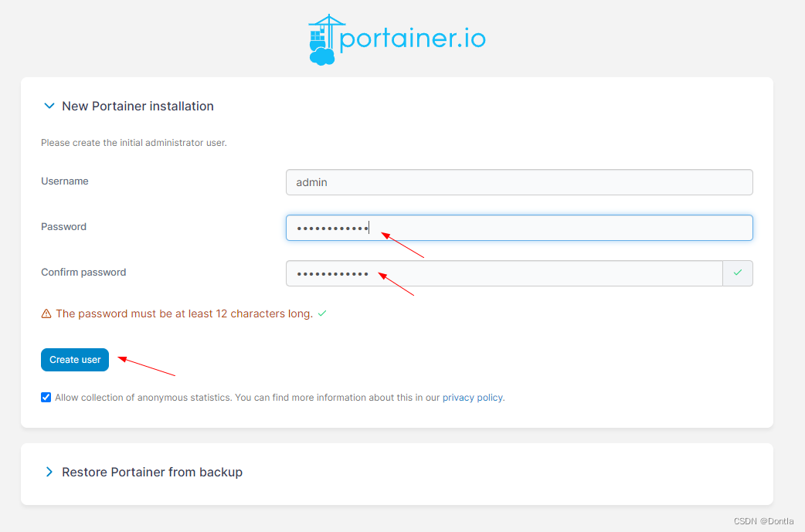Viewport: 805px width, 532px height.
Task: Click the 'Password' label
Action: 63,227
